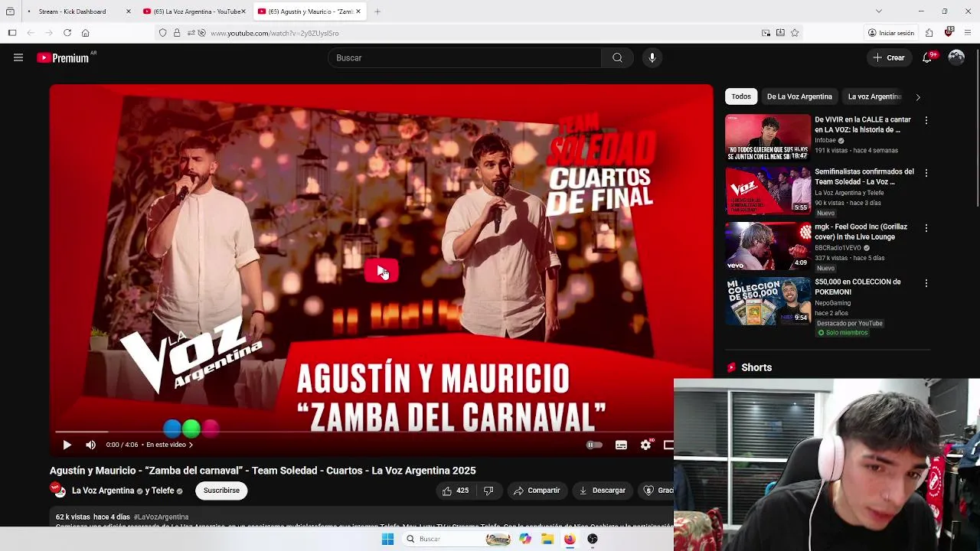Toggle subtitles in the video player
980x551 pixels.
621,445
